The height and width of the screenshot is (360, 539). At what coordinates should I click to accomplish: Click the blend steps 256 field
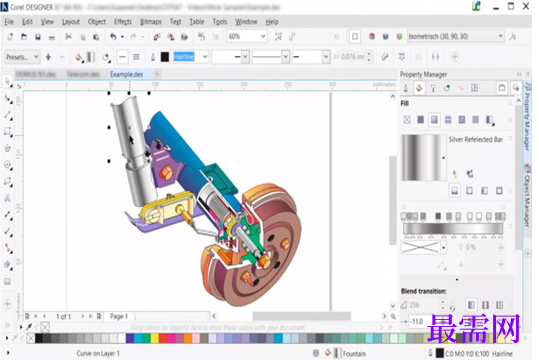424,305
